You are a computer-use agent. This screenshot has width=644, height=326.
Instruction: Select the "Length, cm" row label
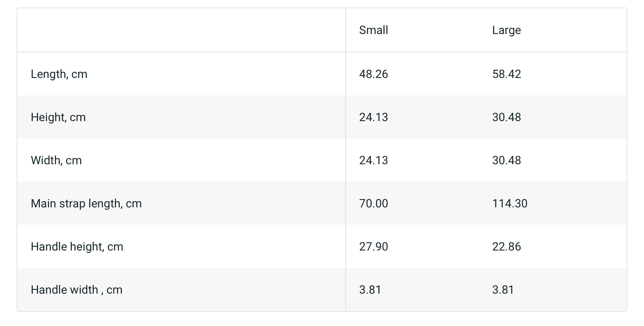coord(59,74)
